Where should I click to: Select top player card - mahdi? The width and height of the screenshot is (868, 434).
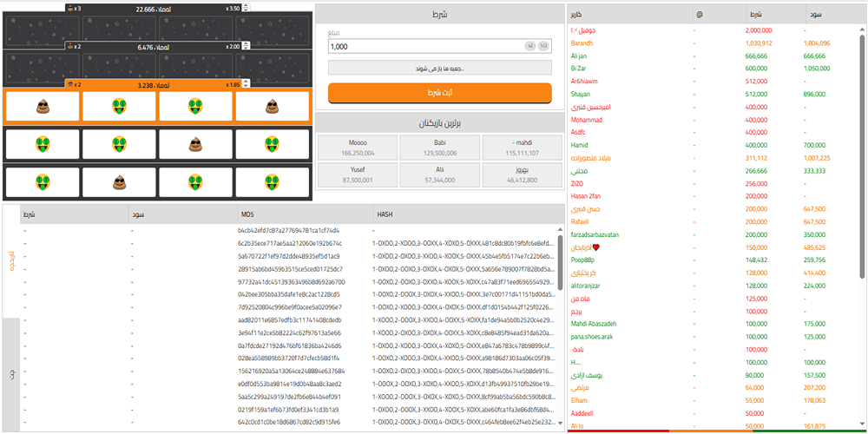522,148
